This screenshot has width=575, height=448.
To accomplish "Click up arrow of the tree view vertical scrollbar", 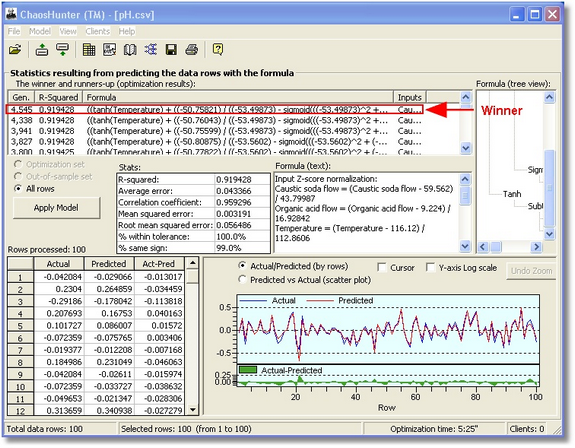I will pos(549,97).
